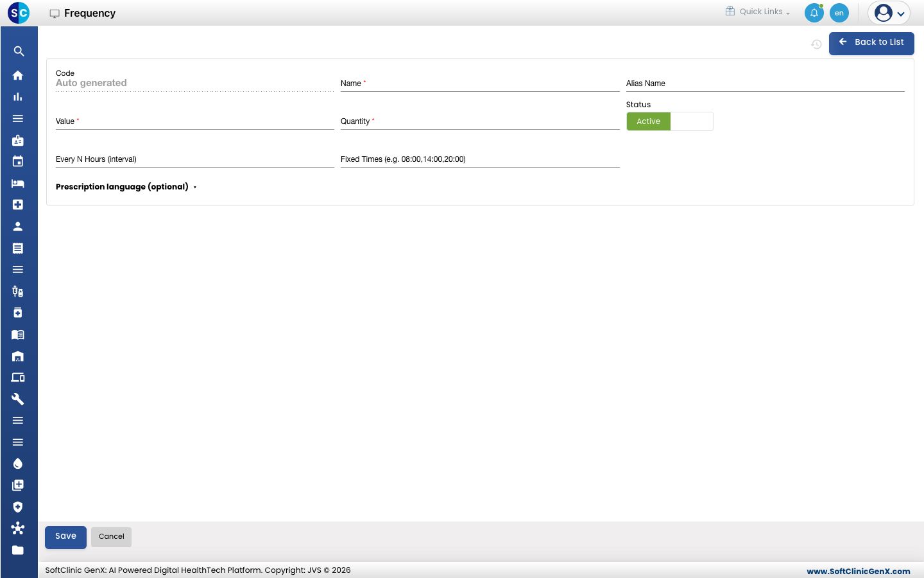Focus the Every N Hours interval field
Image resolution: width=924 pixels, height=578 pixels.
pyautogui.click(x=195, y=159)
